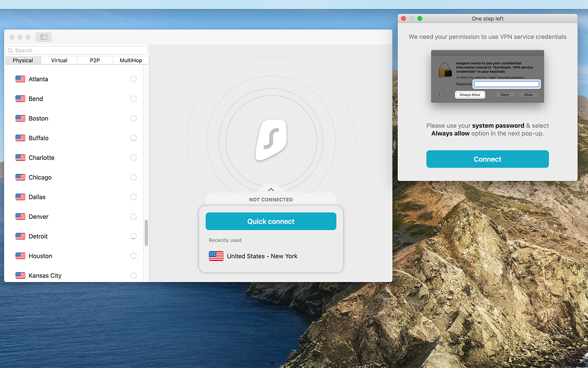Select the Denver radio button
This screenshot has width=588, height=368.
[x=133, y=217]
